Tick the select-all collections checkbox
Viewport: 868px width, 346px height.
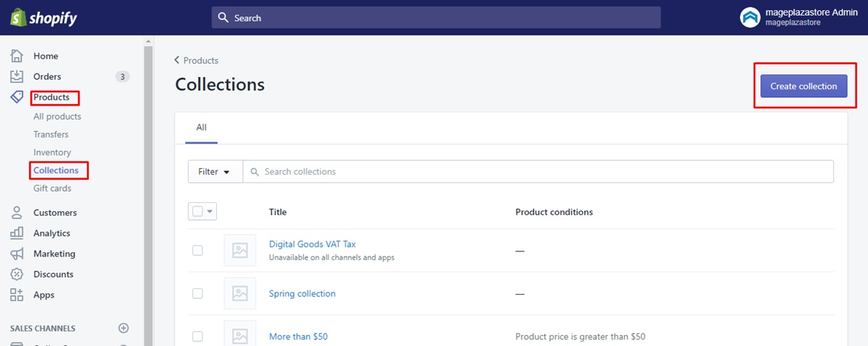click(197, 212)
